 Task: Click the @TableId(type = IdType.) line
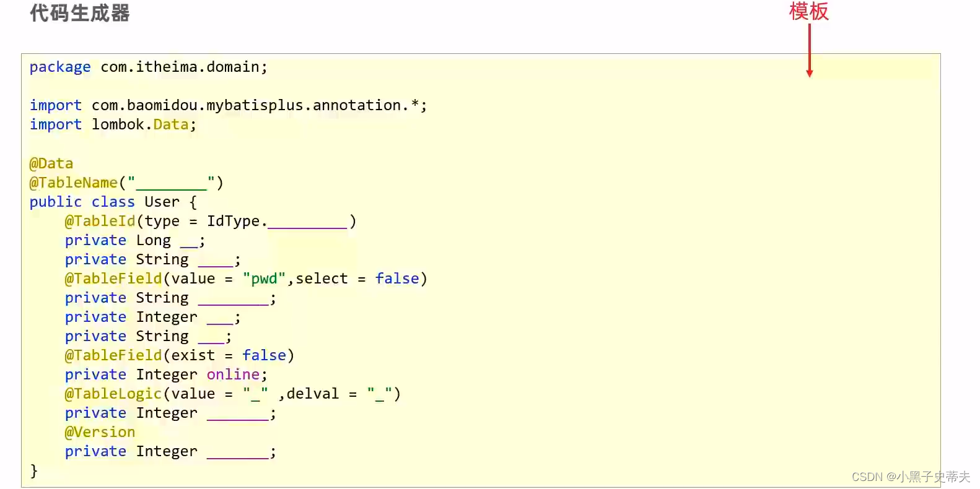pyautogui.click(x=211, y=221)
